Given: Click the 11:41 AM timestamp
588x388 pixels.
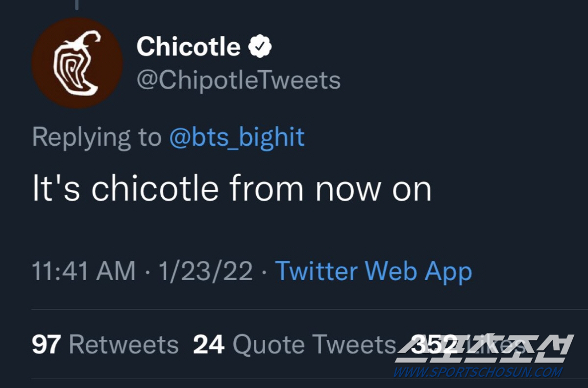Looking at the screenshot, I should pyautogui.click(x=83, y=271).
